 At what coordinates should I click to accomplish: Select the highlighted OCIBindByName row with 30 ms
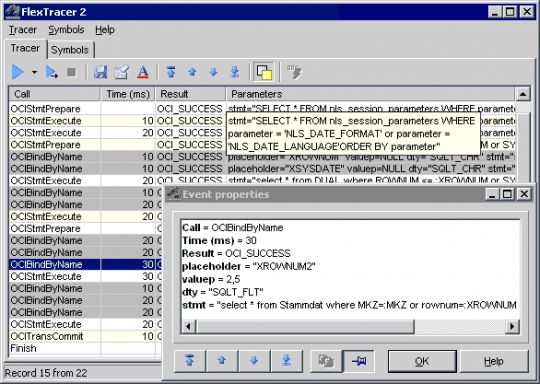pyautogui.click(x=85, y=264)
